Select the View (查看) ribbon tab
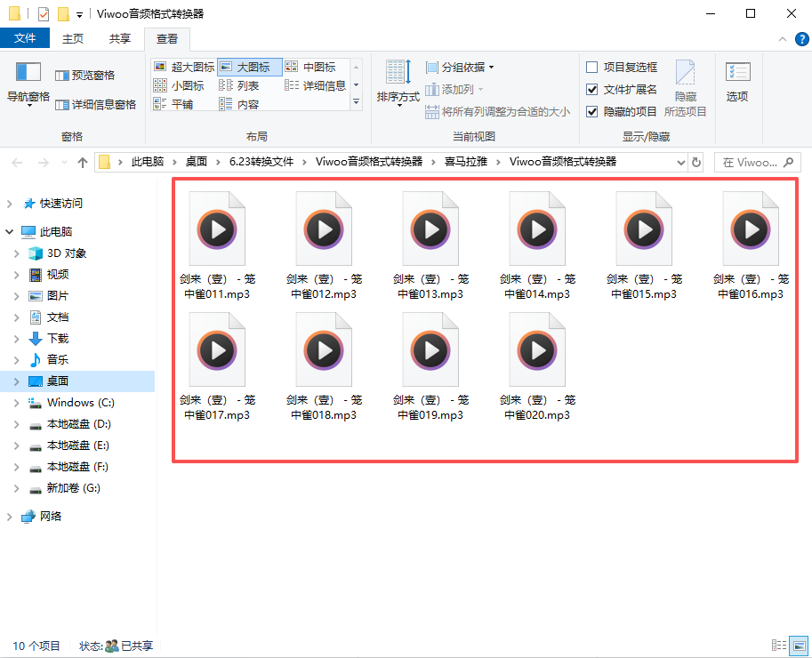The width and height of the screenshot is (812, 658). pos(166,39)
